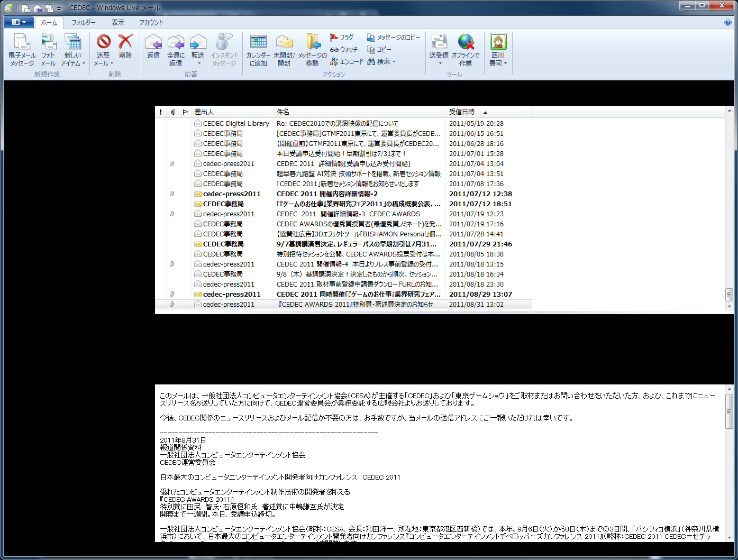Click the コピー button in ribbon
This screenshot has height=560, width=738.
[379, 49]
